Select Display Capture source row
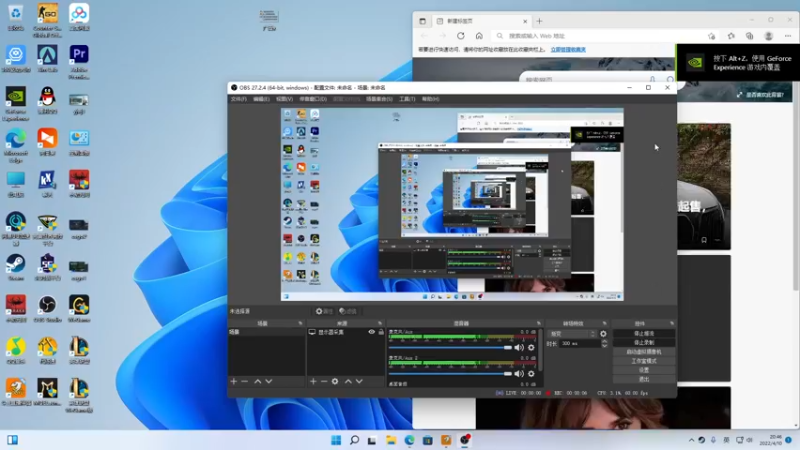Viewport: 800px width, 450px height. point(346,332)
